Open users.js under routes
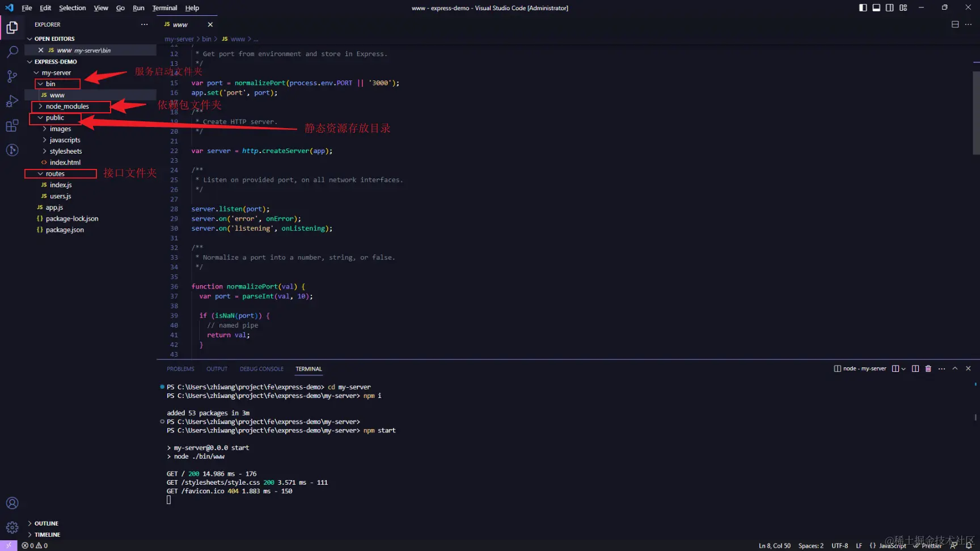 pyautogui.click(x=60, y=196)
